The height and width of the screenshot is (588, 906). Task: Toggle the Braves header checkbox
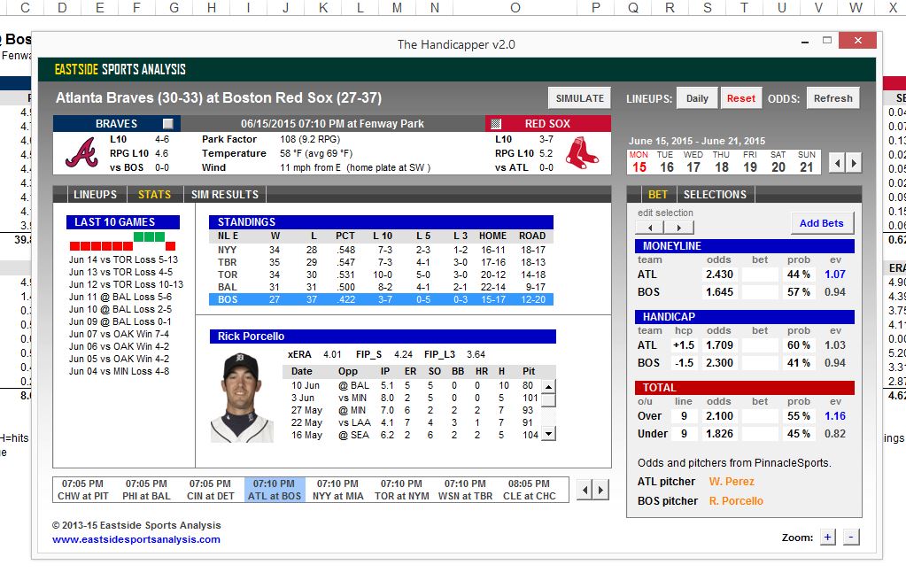167,124
